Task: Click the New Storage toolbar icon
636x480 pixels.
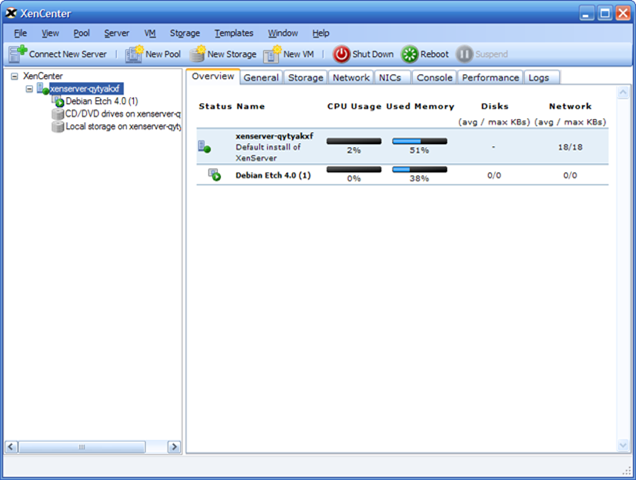Action: point(197,54)
